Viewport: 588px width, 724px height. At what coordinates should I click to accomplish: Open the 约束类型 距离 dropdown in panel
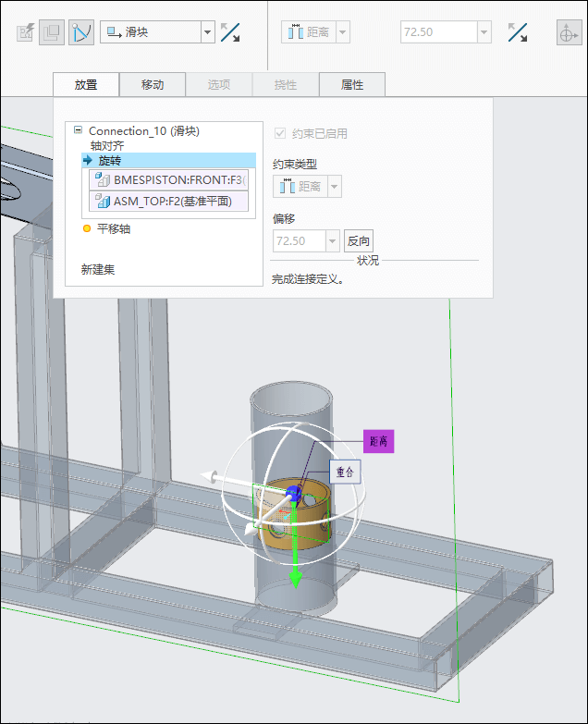(x=335, y=187)
